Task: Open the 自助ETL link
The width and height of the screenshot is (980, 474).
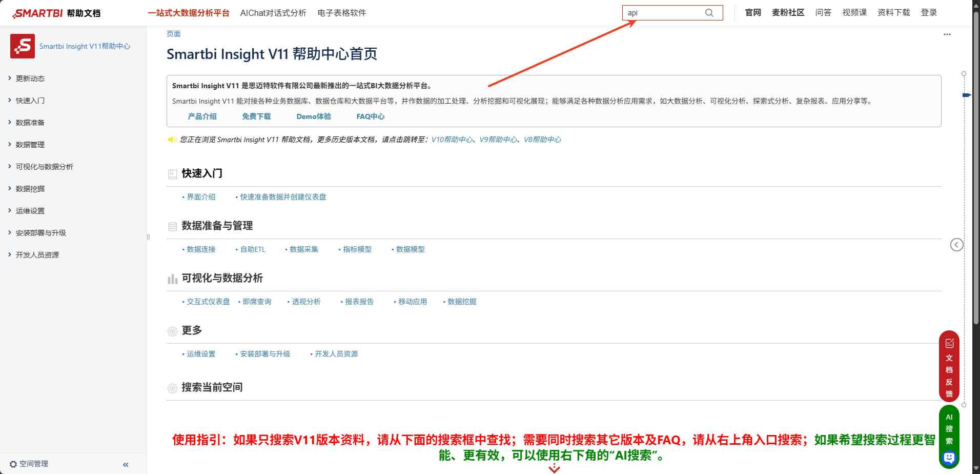Action: [x=253, y=249]
